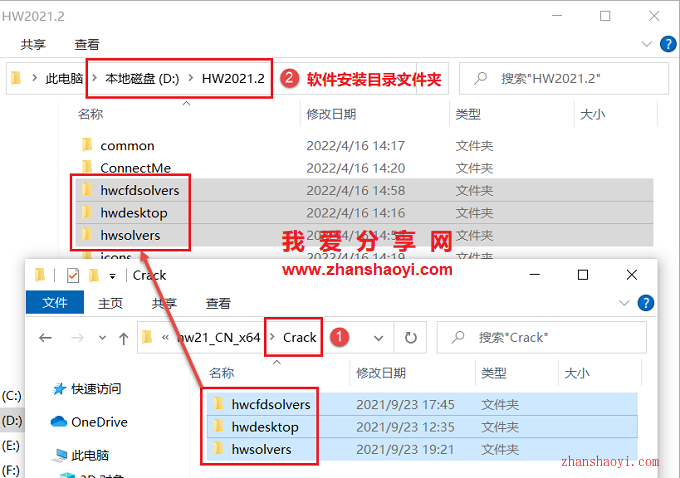Go back using the left arrow in Crack
The image size is (680, 478).
pos(45,337)
